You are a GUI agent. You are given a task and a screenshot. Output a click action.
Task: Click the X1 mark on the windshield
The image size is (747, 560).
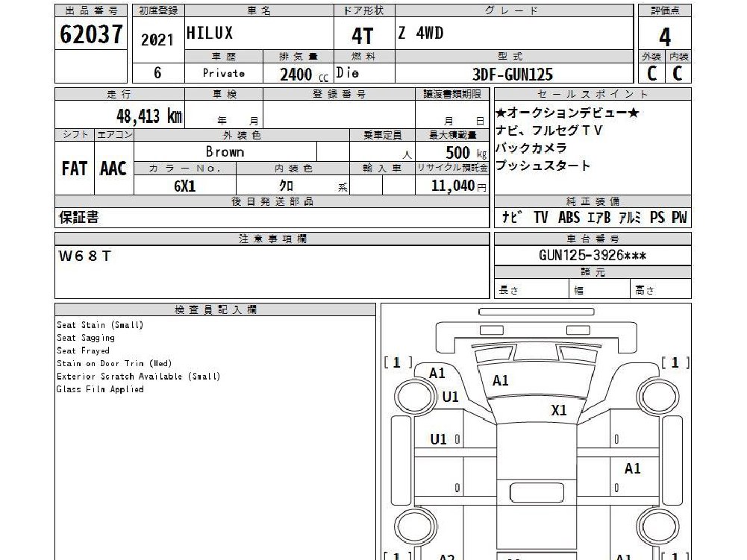559,410
